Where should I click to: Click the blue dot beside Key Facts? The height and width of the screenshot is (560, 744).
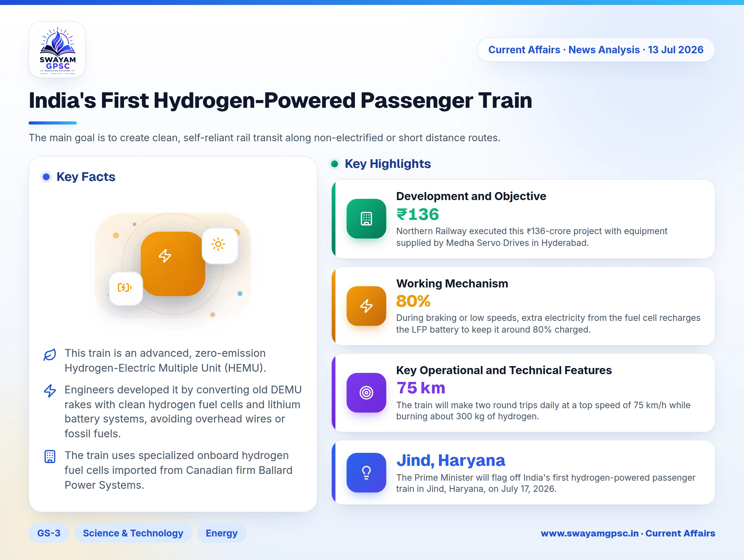[x=46, y=177]
